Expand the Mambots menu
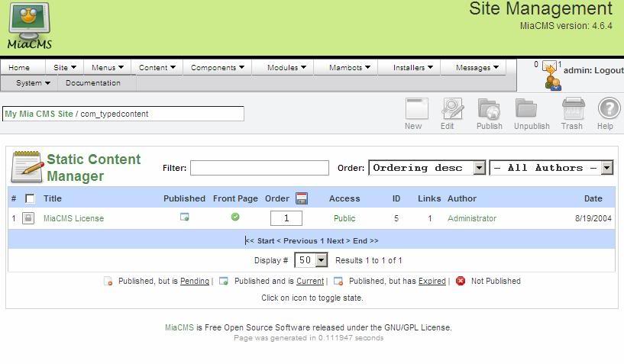The height and width of the screenshot is (364, 624). [349, 68]
